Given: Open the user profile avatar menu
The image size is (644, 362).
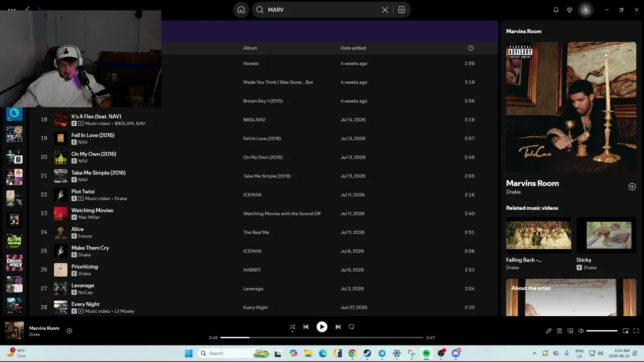Looking at the screenshot, I should tap(585, 10).
